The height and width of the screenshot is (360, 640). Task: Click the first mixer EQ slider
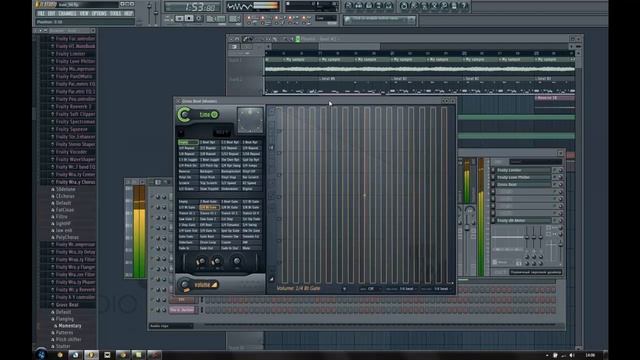(527, 236)
